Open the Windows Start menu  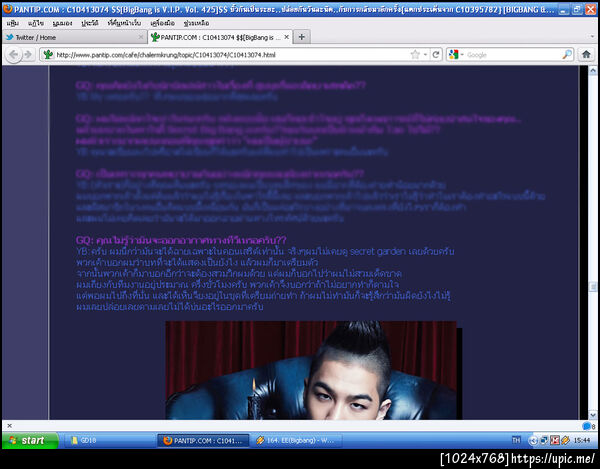click(x=30, y=440)
